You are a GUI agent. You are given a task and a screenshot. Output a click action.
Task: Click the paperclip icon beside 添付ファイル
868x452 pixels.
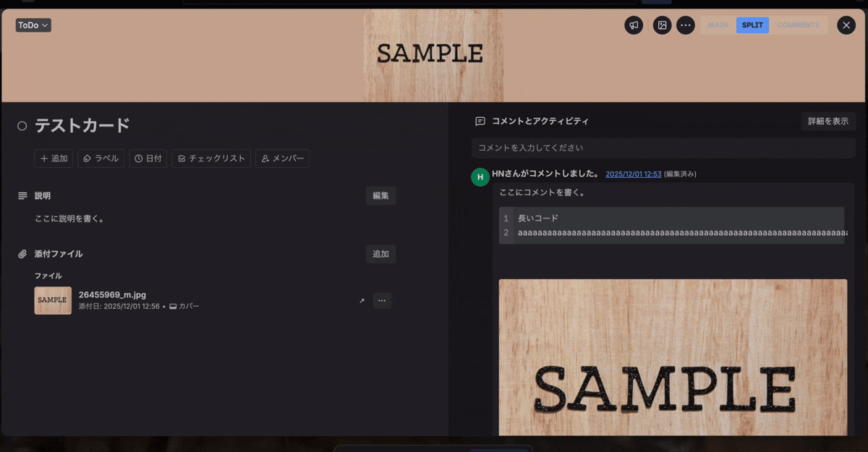tap(23, 254)
